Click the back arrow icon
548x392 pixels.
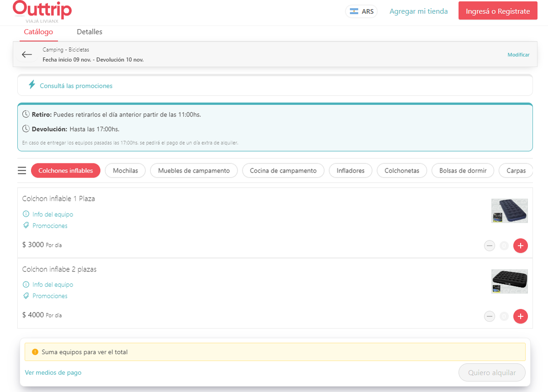click(x=27, y=54)
